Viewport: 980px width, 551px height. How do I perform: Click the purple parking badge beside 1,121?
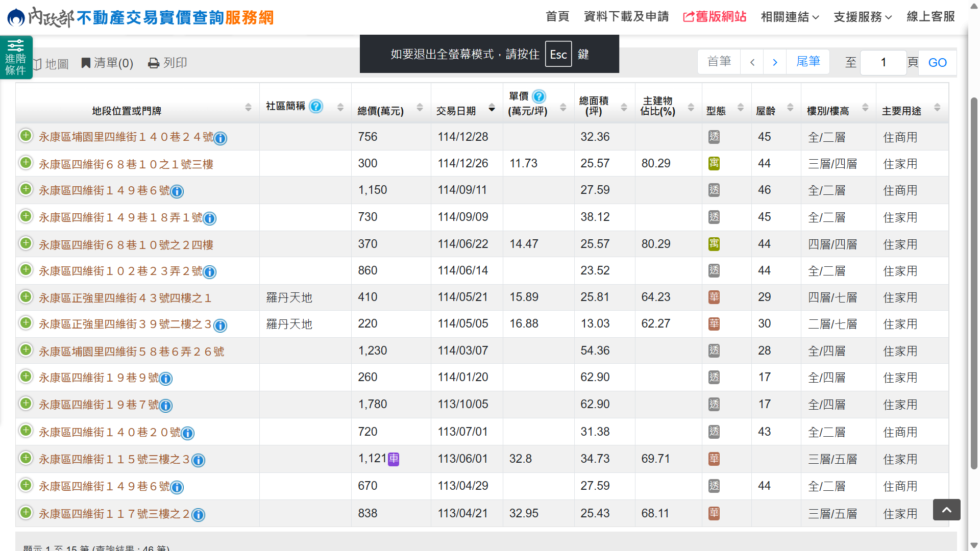pyautogui.click(x=394, y=459)
